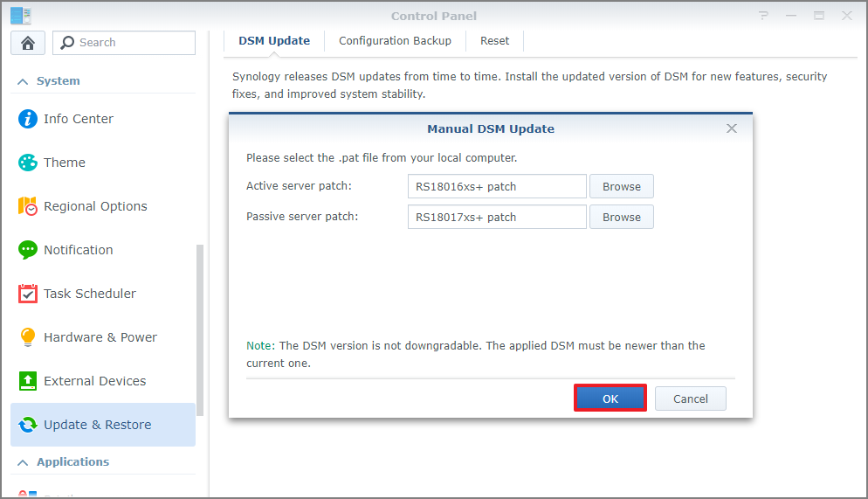Close the Manual DSM Update dialog

tap(732, 128)
